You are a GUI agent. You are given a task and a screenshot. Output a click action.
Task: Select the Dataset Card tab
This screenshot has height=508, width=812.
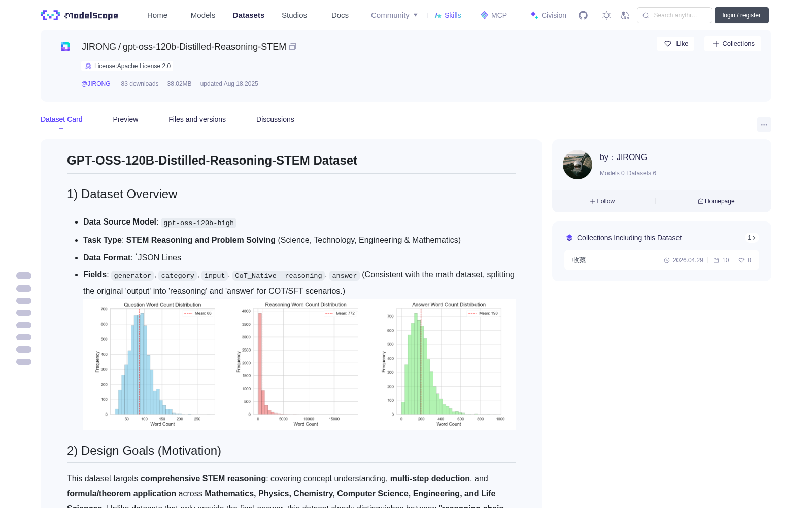point(61,119)
